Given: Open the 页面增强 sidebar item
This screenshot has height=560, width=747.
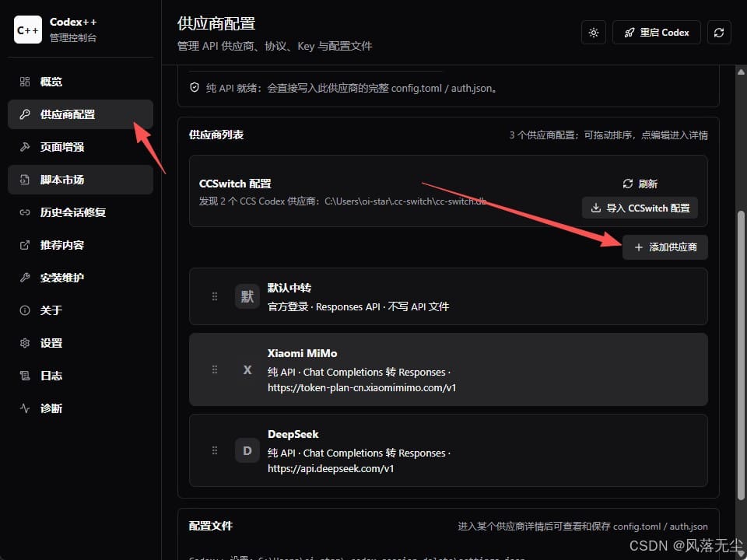Looking at the screenshot, I should 80,147.
